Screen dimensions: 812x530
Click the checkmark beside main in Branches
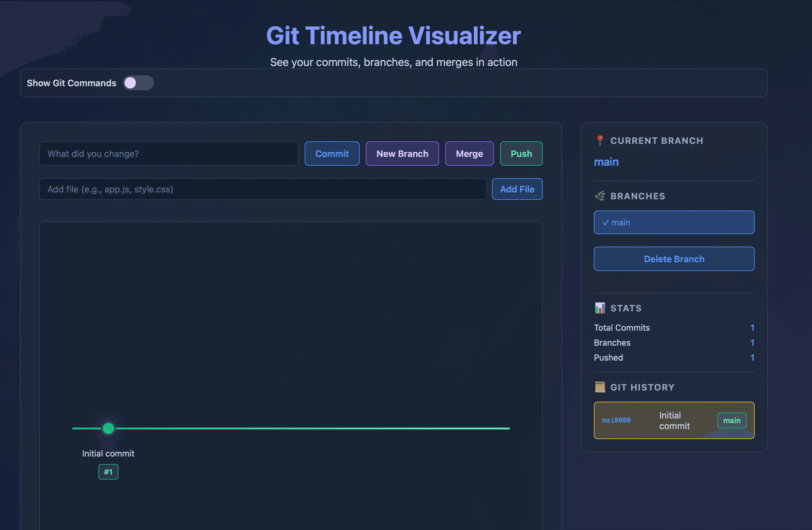606,222
